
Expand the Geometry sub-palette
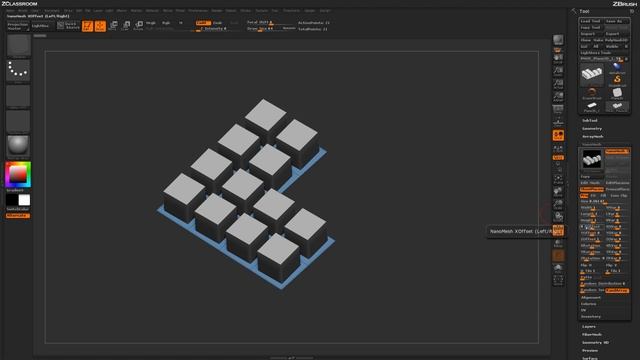(592, 129)
